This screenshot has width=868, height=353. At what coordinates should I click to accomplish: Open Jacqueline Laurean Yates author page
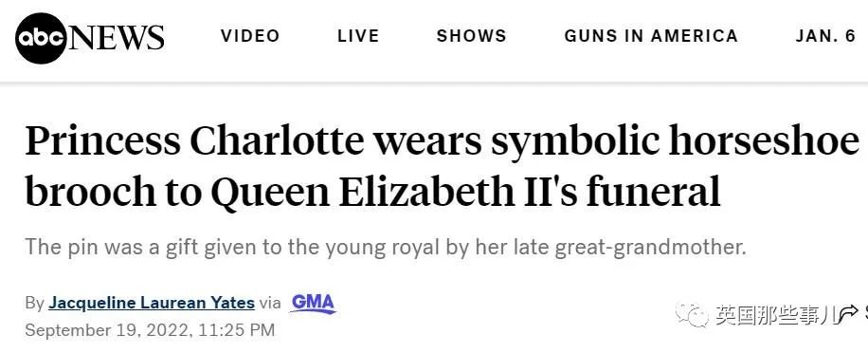(152, 303)
